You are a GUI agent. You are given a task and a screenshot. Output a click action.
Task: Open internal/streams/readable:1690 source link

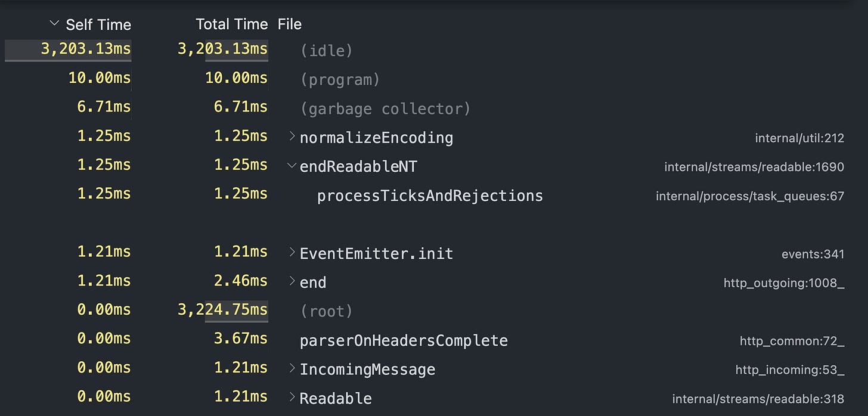[x=754, y=167]
